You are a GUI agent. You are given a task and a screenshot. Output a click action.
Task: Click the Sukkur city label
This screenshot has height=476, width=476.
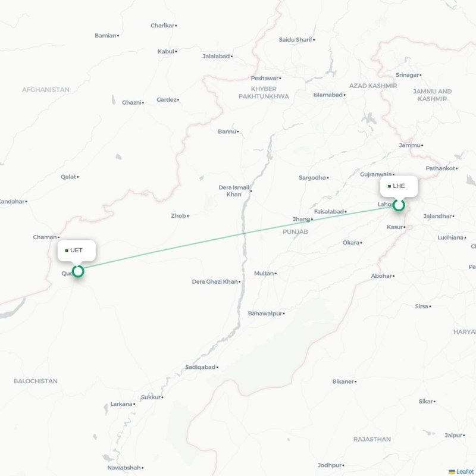coord(151,397)
